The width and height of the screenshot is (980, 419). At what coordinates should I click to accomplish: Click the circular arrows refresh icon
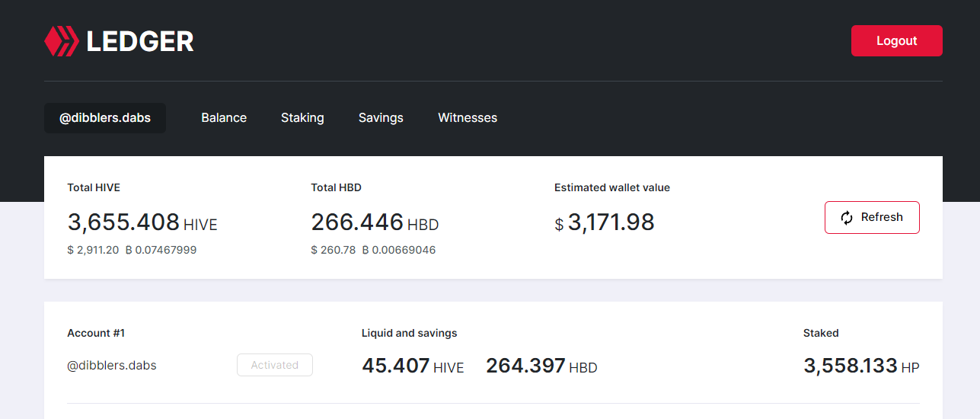tap(847, 218)
